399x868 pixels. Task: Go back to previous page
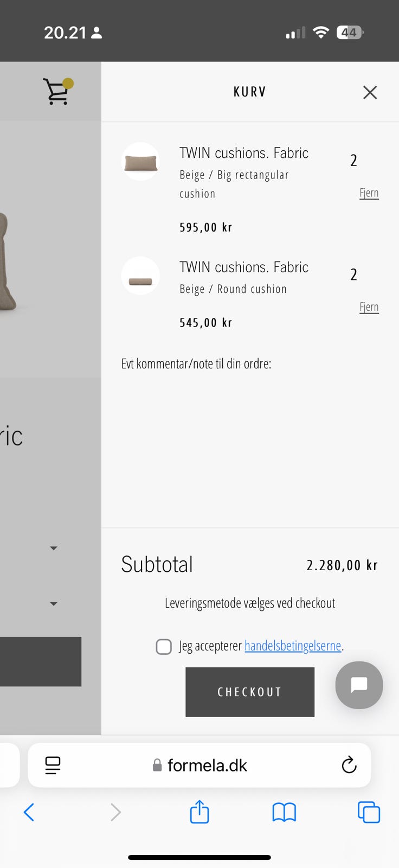[29, 812]
